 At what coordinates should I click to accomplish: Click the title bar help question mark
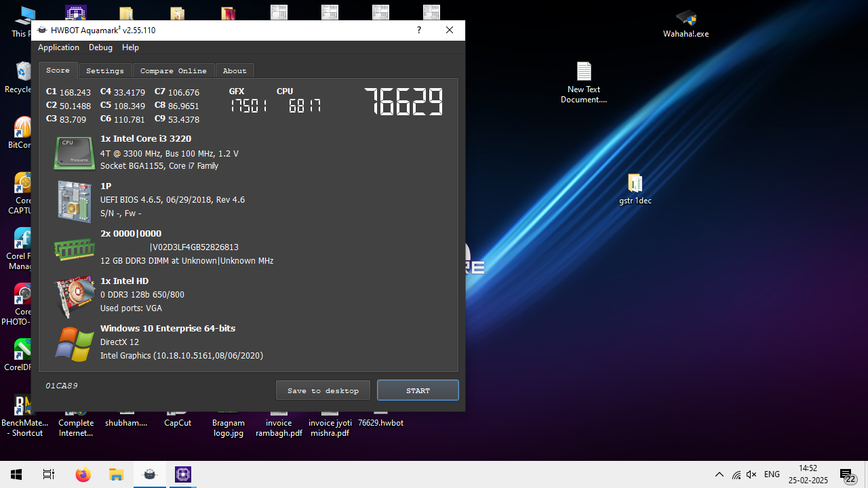click(419, 30)
